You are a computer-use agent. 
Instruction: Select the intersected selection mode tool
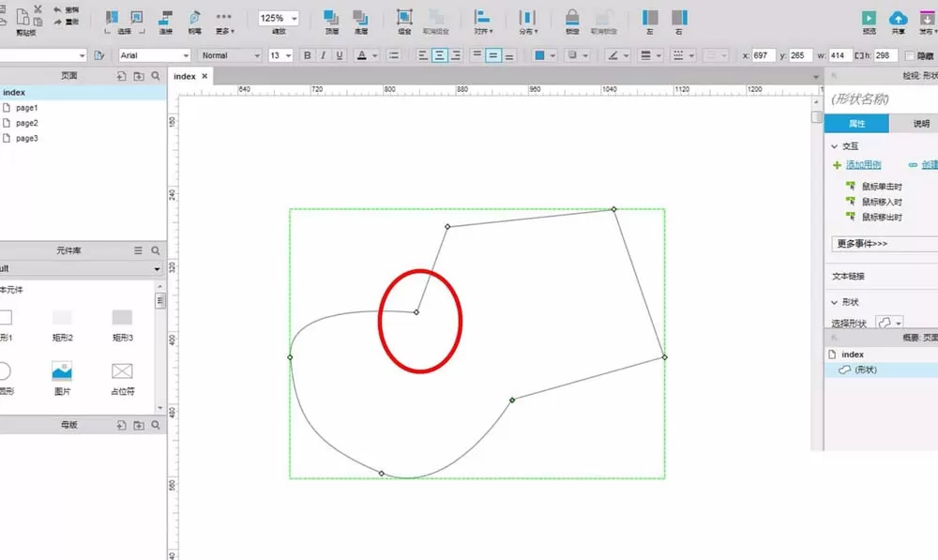click(x=112, y=18)
